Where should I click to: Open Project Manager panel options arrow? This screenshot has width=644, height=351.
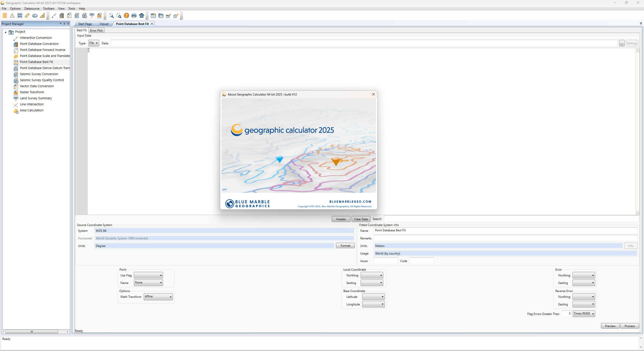click(x=60, y=24)
